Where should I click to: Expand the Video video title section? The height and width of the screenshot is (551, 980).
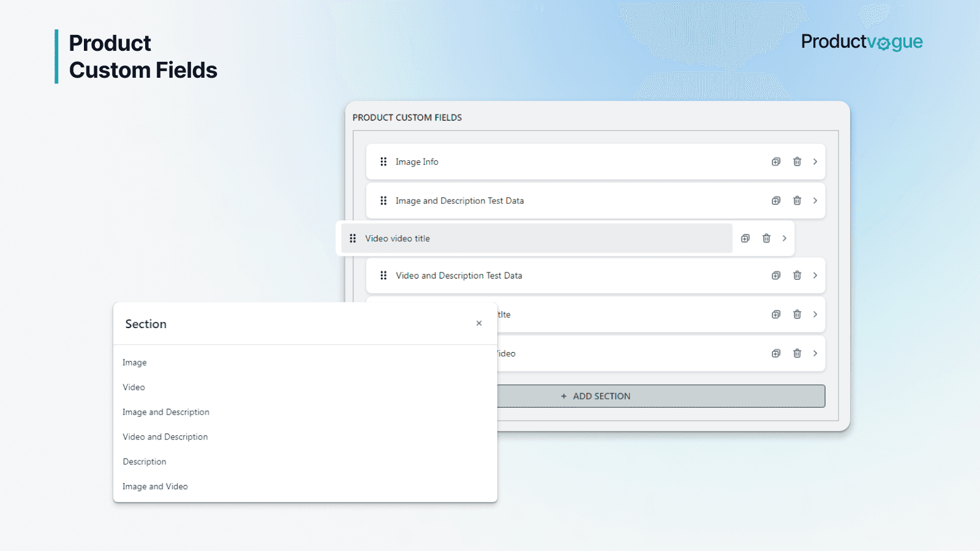tap(785, 238)
